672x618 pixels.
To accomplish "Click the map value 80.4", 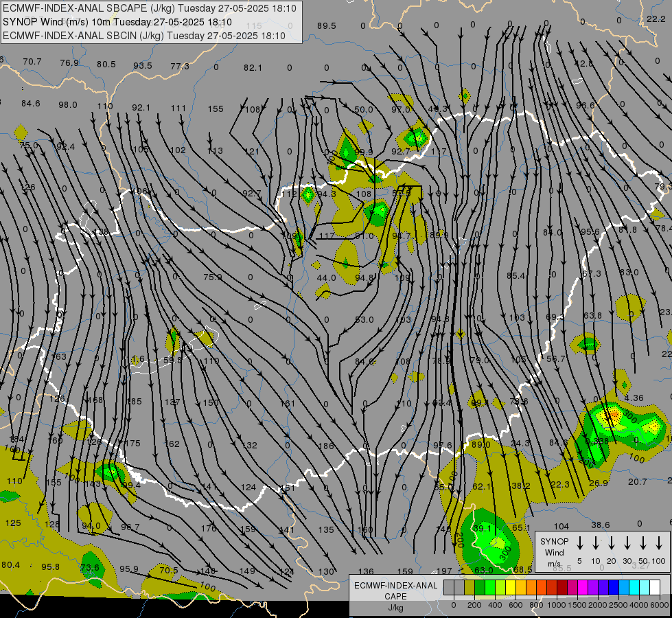I will click(x=11, y=565).
